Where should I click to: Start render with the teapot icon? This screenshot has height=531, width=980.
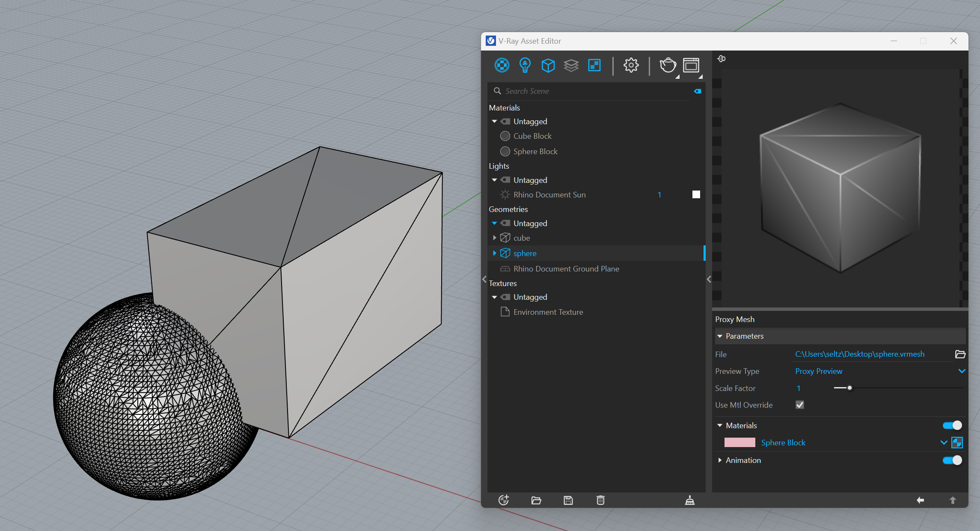668,65
